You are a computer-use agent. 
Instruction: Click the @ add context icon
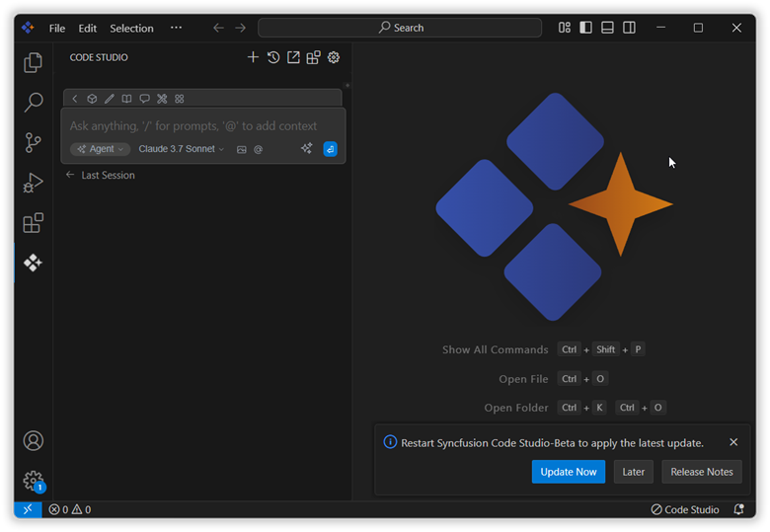(259, 149)
